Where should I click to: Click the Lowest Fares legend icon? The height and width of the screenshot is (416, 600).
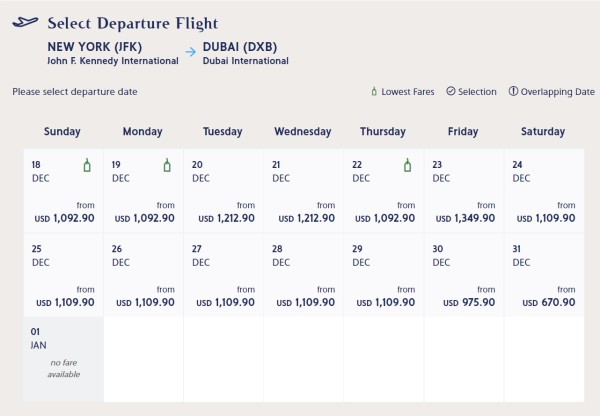point(373,92)
